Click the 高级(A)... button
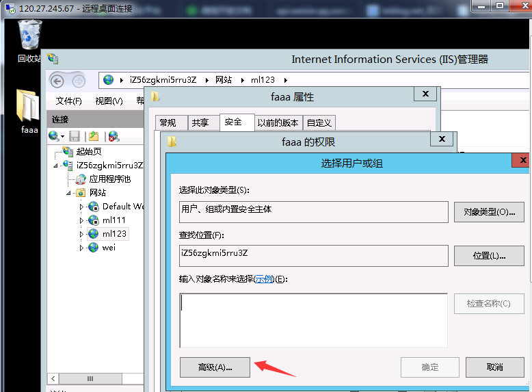532x392 pixels. 215,367
